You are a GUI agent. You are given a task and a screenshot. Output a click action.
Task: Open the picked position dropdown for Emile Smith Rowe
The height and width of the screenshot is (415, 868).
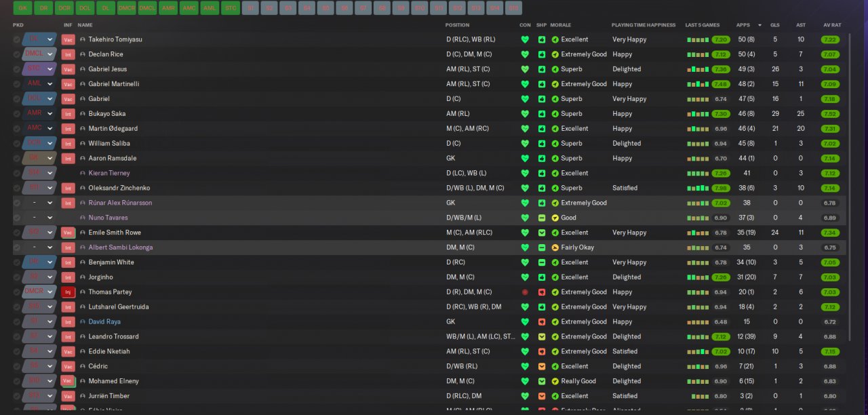click(39, 233)
